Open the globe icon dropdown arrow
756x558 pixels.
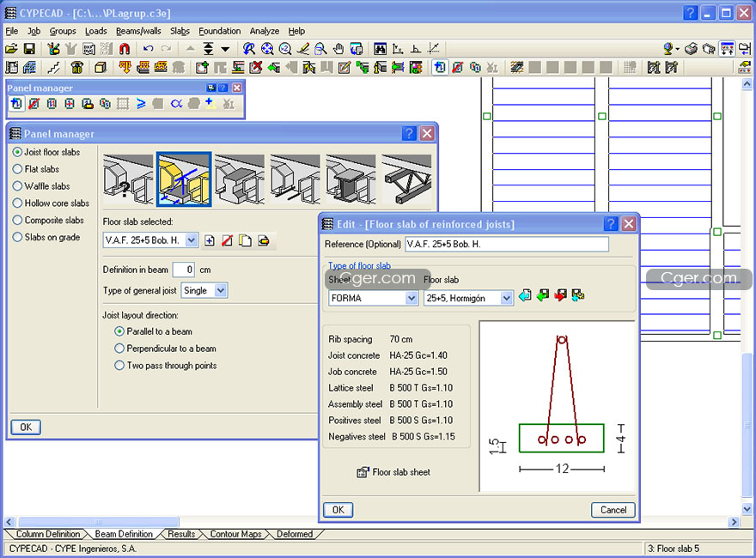(x=678, y=49)
